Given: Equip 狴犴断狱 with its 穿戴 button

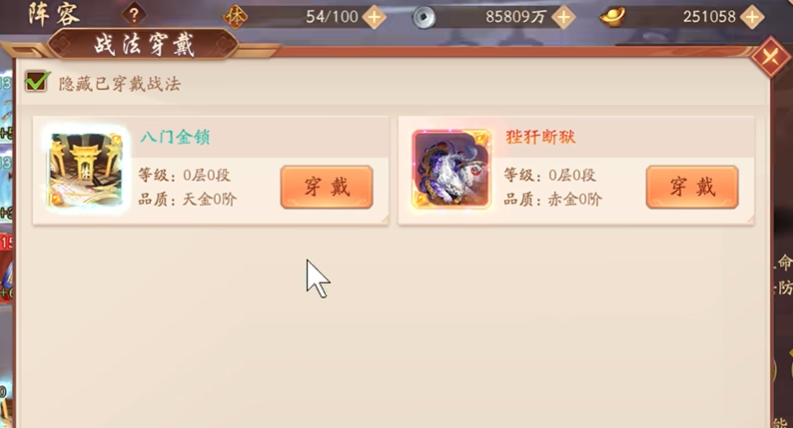Looking at the screenshot, I should point(692,187).
